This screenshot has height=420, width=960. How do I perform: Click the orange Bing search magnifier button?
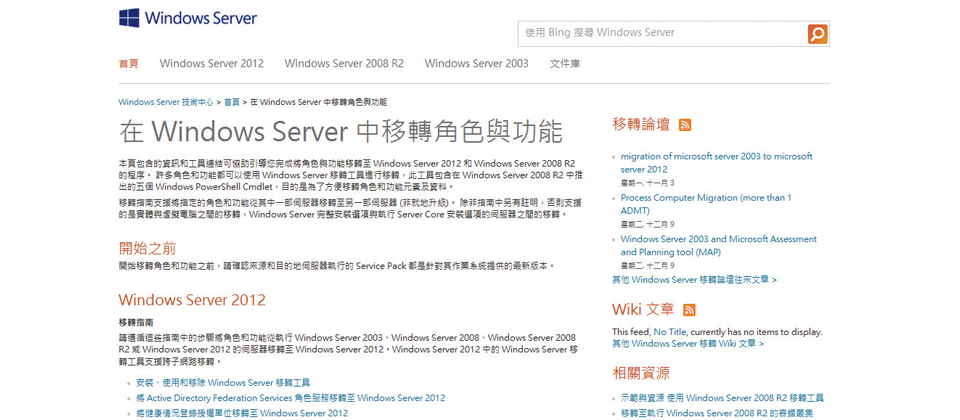tap(817, 34)
